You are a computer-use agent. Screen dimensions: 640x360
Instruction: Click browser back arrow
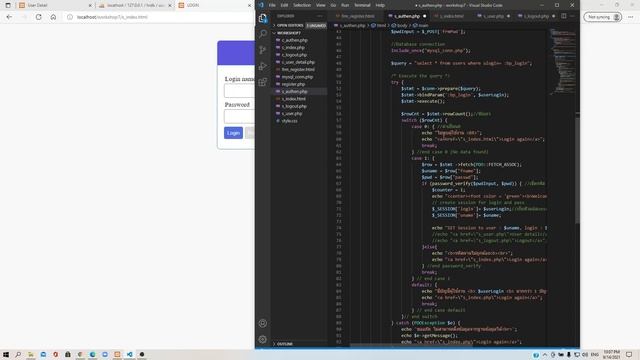[x=9, y=17]
